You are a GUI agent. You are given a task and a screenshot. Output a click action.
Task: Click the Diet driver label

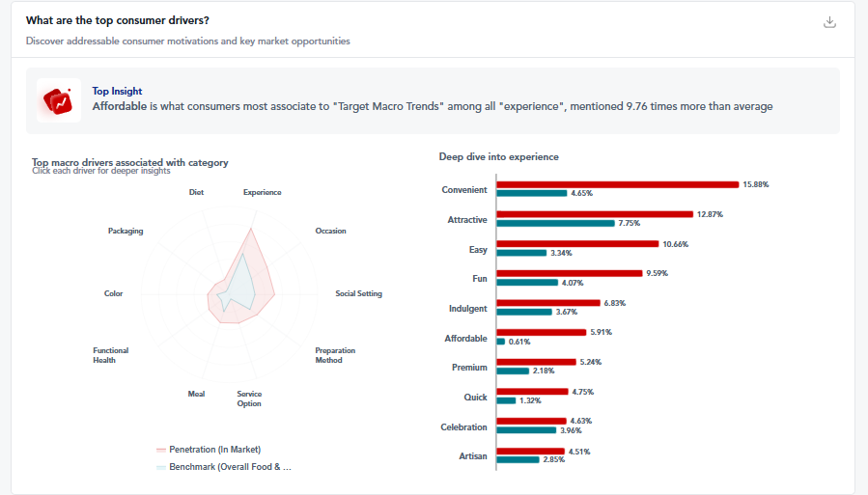pyautogui.click(x=196, y=192)
